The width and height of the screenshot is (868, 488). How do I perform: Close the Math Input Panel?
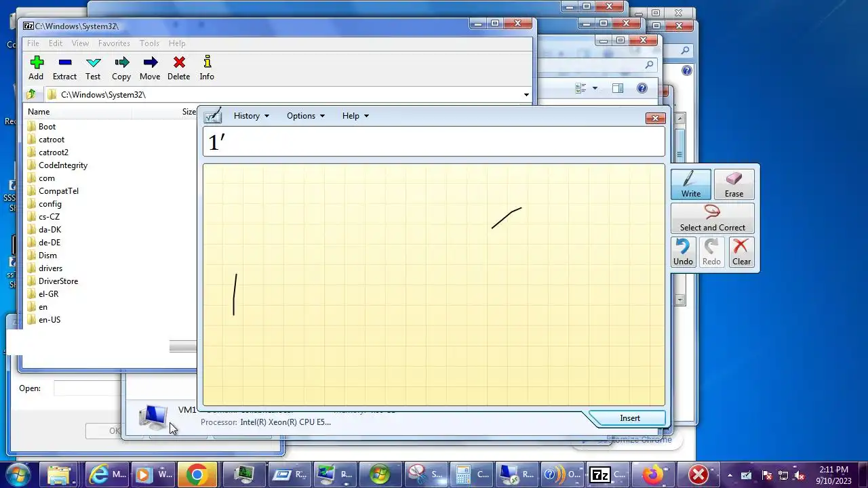click(654, 118)
